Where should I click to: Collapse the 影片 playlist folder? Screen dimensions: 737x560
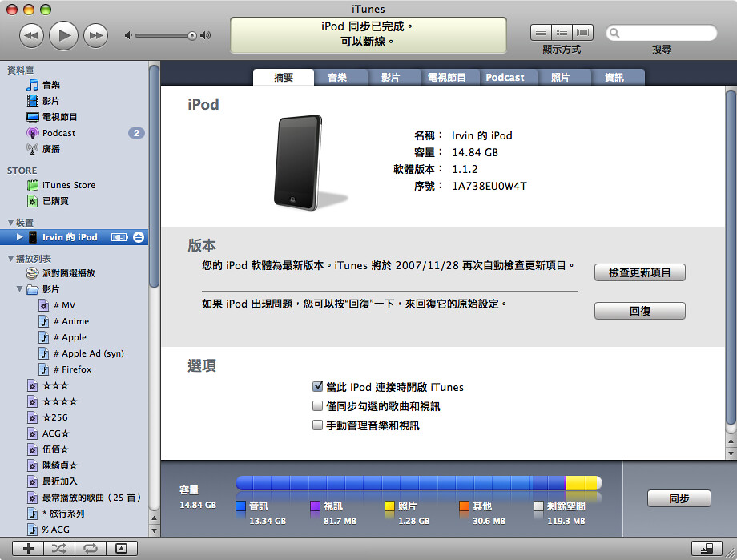(x=20, y=289)
